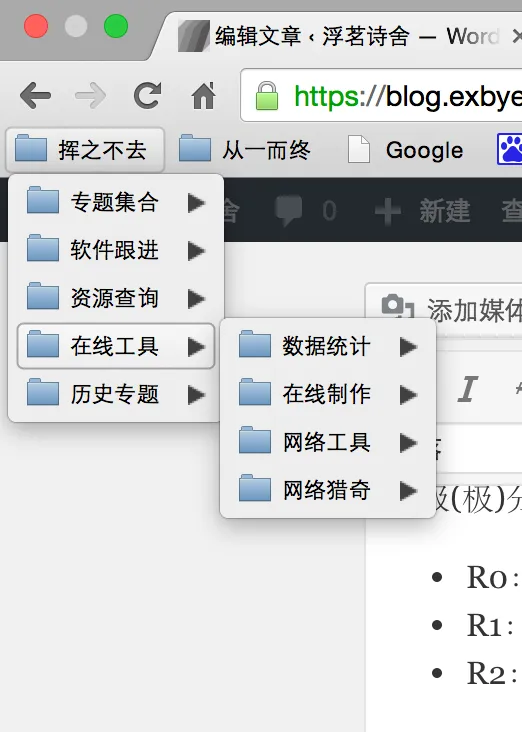Image resolution: width=522 pixels, height=732 pixels.
Task: Expand the 软件跟进 submenu
Action: (116, 250)
